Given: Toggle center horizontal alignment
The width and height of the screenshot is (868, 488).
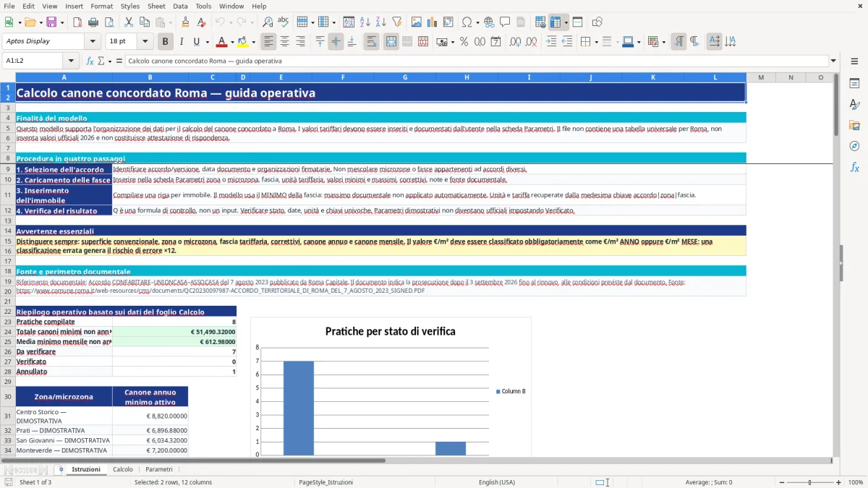Looking at the screenshot, I should coord(285,42).
